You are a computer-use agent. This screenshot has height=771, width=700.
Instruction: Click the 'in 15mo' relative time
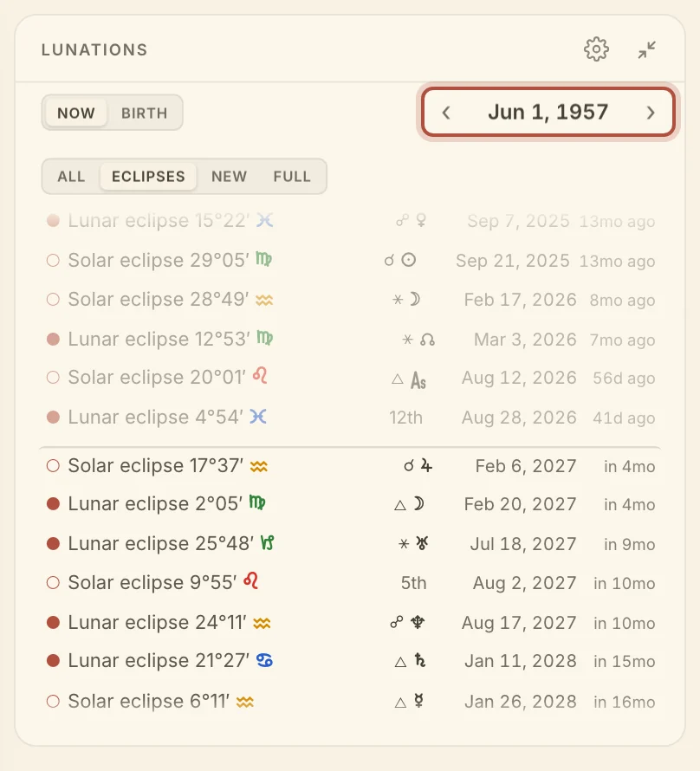pyautogui.click(x=625, y=661)
